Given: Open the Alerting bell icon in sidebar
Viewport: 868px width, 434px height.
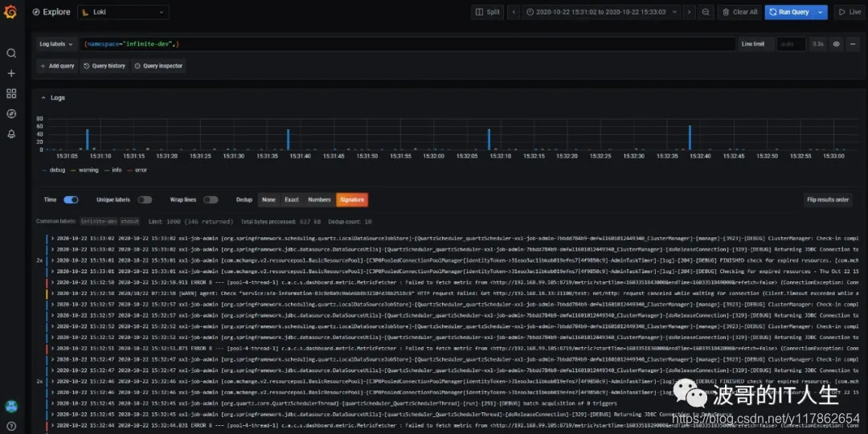Looking at the screenshot, I should [11, 134].
